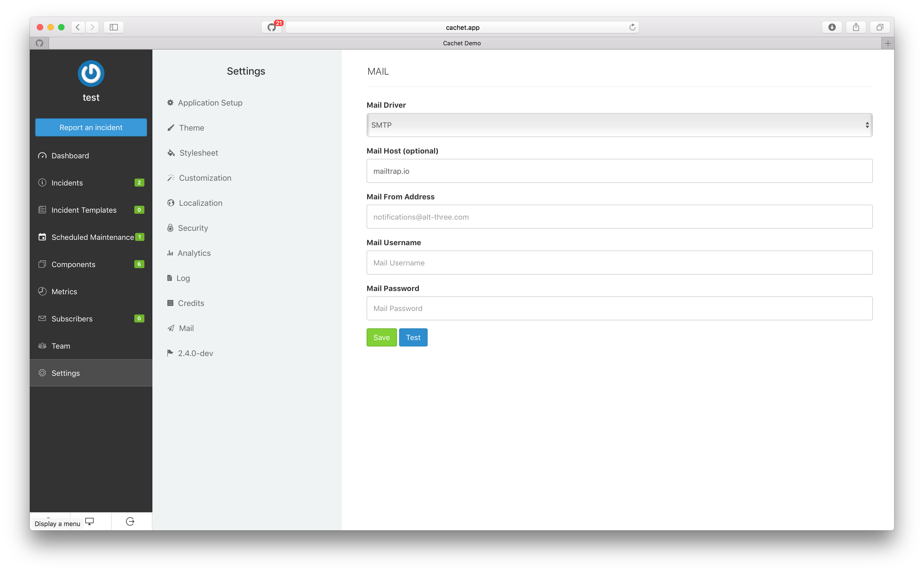Click the Log file icon
The width and height of the screenshot is (924, 573).
click(169, 278)
